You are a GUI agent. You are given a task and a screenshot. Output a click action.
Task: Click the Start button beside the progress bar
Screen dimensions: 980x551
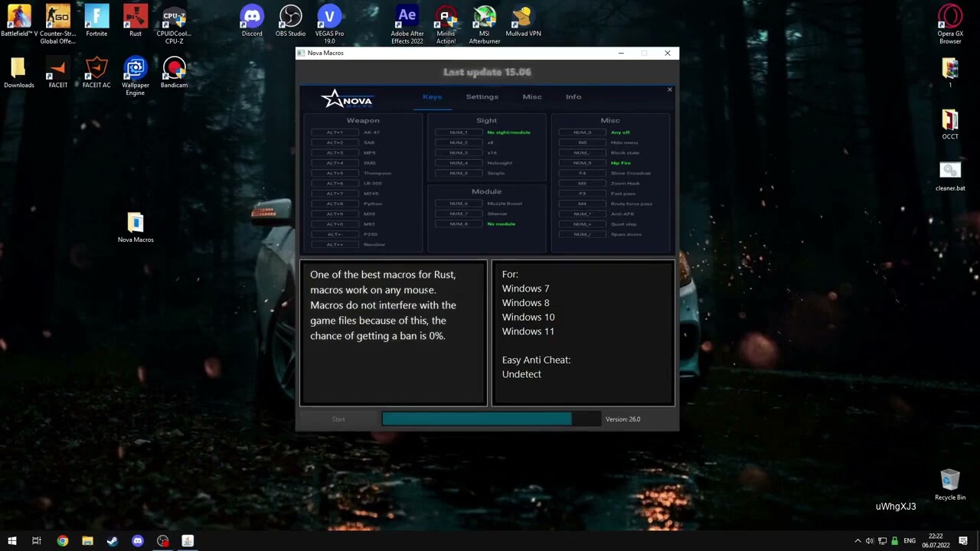coord(338,419)
